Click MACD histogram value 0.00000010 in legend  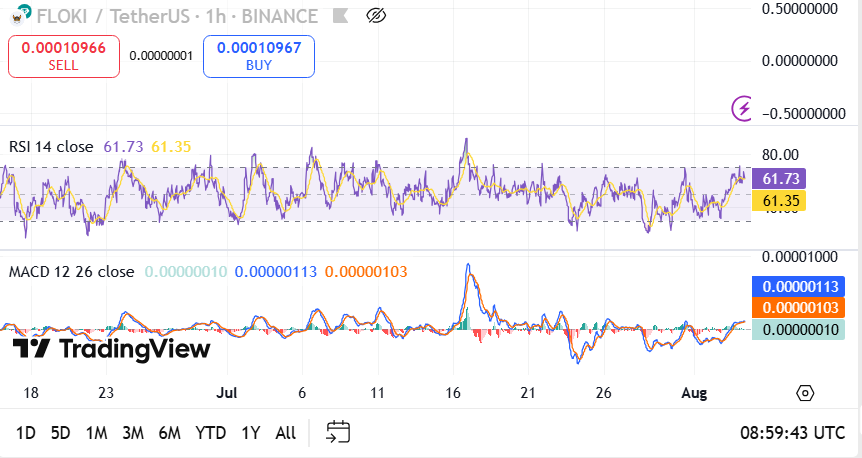click(x=186, y=272)
